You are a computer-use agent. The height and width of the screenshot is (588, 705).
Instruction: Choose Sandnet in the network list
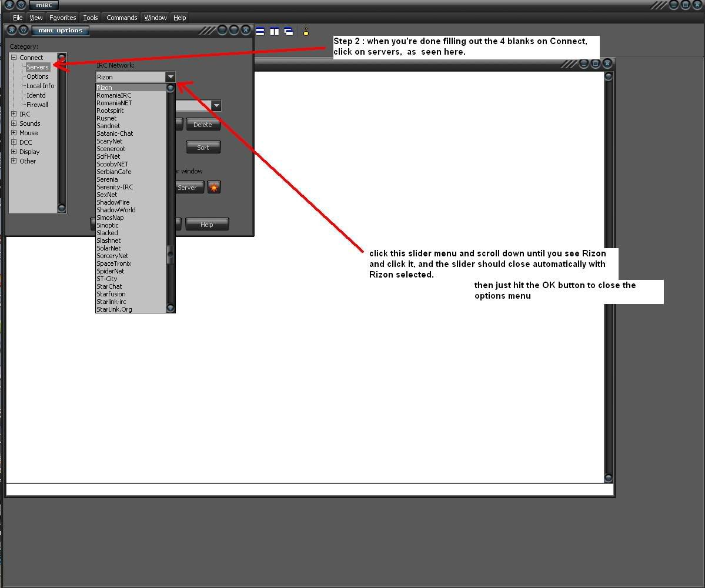click(x=131, y=126)
